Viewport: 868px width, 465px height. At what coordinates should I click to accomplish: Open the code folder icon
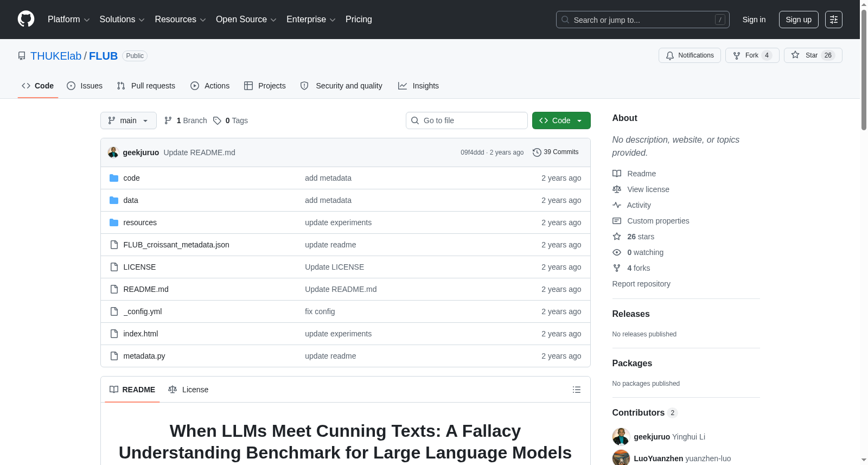tap(114, 178)
